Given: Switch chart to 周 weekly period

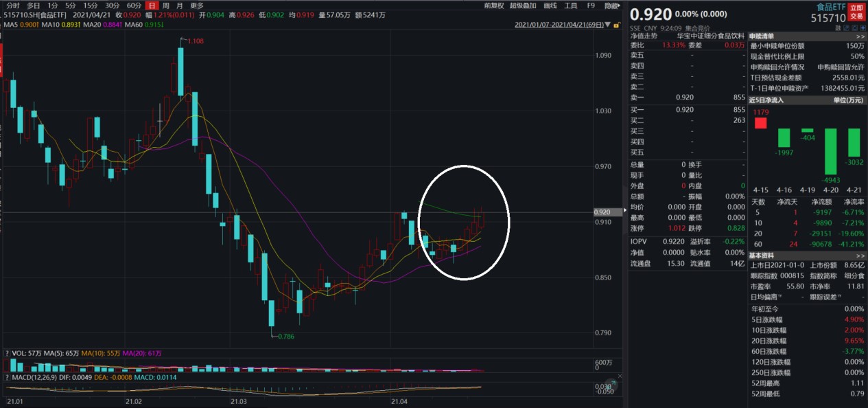Looking at the screenshot, I should (x=165, y=5).
